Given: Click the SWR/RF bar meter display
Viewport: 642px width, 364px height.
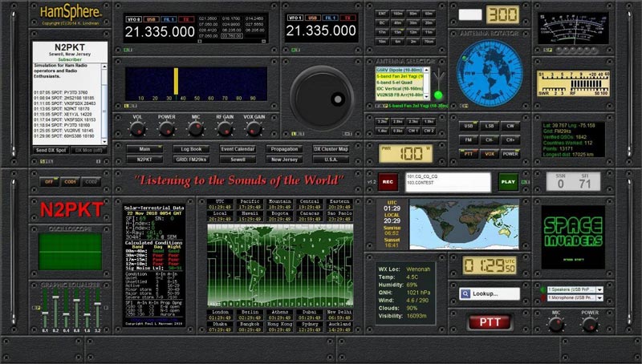Looking at the screenshot, I should point(573,84).
